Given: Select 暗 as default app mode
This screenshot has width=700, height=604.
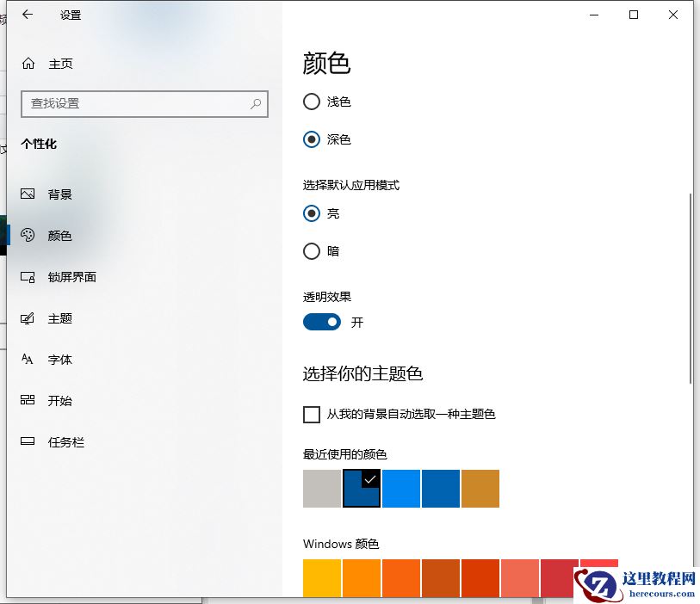Looking at the screenshot, I should (x=311, y=251).
